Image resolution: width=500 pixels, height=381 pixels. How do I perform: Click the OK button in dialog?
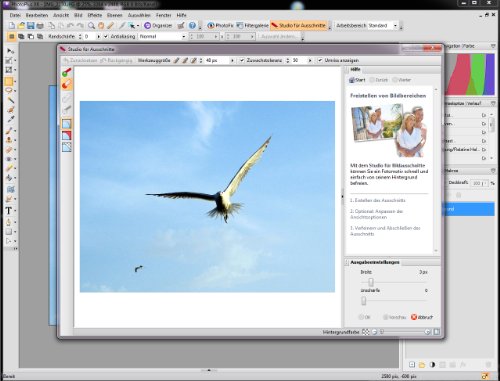[364, 317]
